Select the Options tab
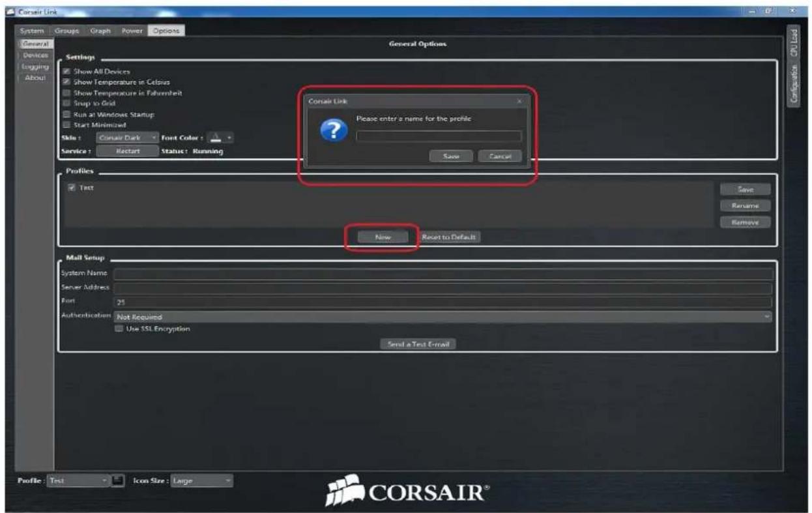This screenshot has height=513, width=812. pyautogui.click(x=166, y=31)
